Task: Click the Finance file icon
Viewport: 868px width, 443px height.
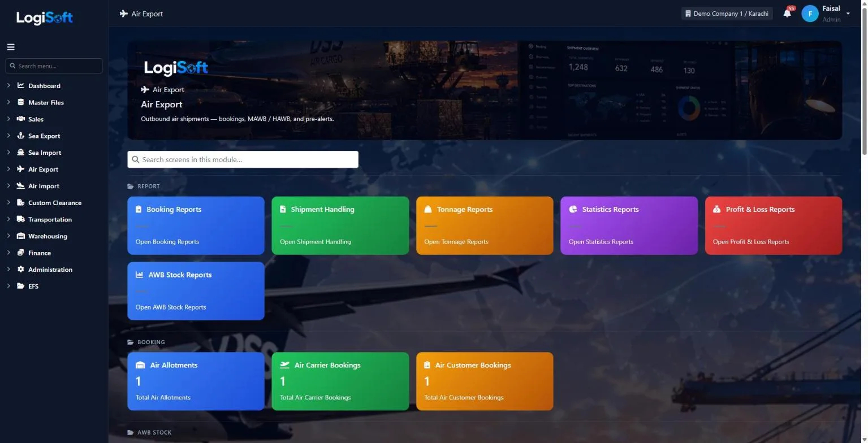Action: [21, 253]
